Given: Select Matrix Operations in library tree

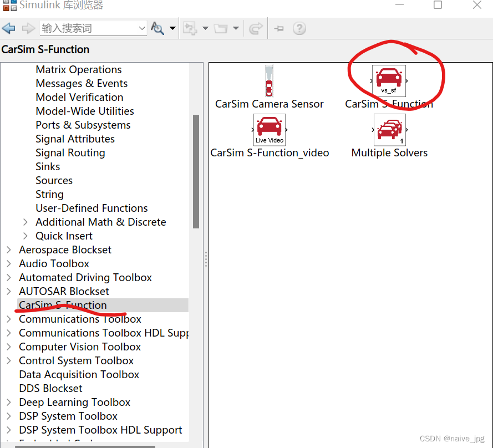Looking at the screenshot, I should [79, 69].
